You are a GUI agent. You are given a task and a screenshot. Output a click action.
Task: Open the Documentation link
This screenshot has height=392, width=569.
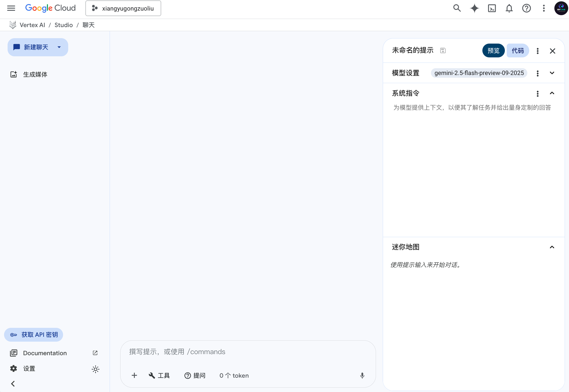click(45, 353)
